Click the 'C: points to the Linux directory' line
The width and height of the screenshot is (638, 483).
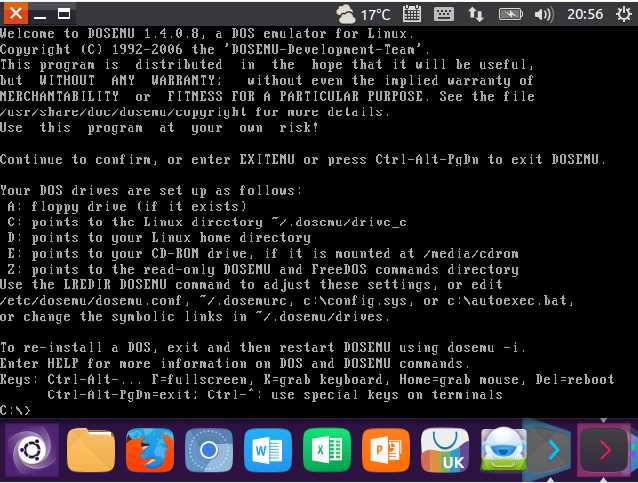207,222
